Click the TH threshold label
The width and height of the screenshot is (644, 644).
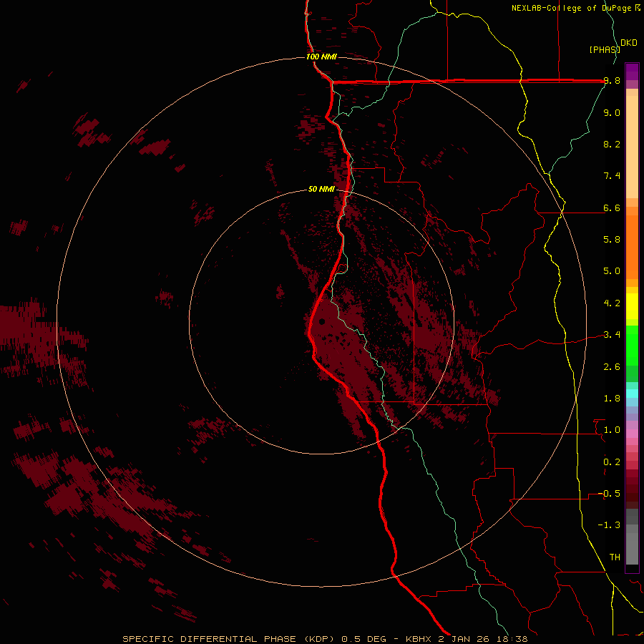point(615,557)
